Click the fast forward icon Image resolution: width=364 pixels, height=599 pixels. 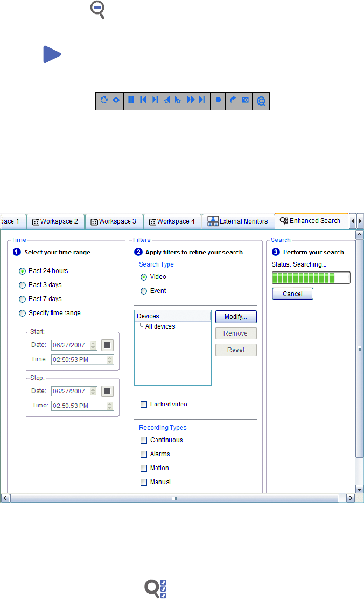[x=190, y=100]
